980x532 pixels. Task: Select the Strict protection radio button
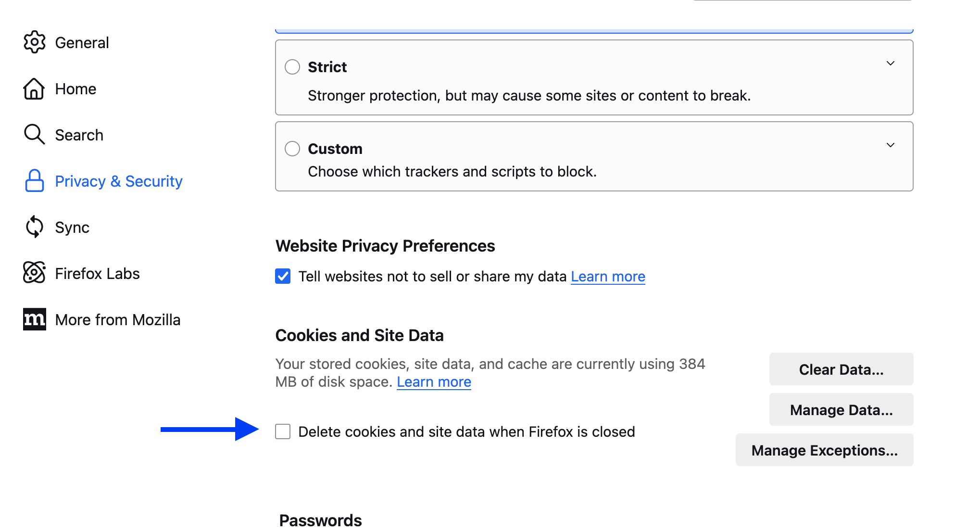292,67
